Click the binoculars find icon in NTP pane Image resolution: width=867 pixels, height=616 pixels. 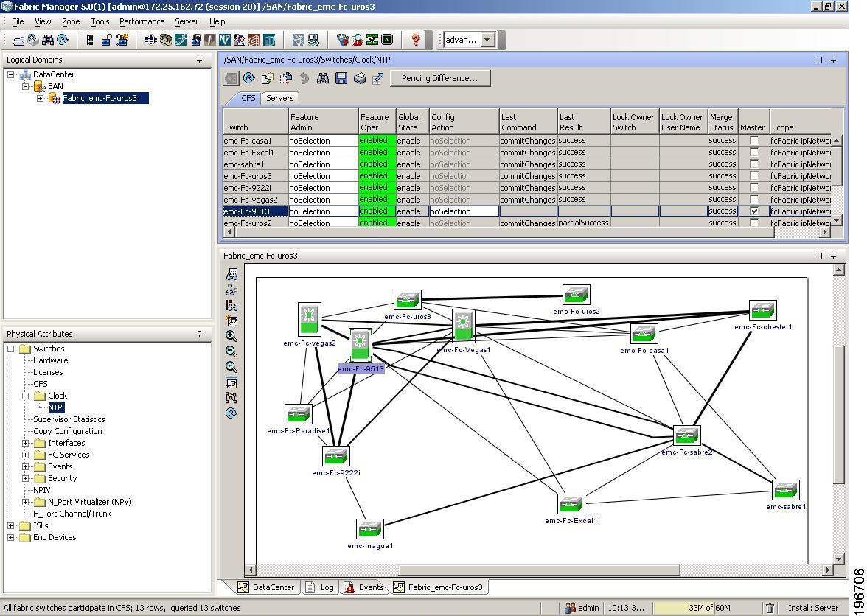[323, 78]
